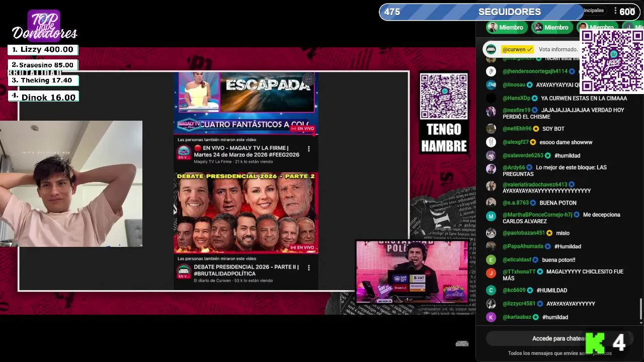Click the avatar of @alexgf27
The height and width of the screenshot is (362, 644).
tap(491, 142)
